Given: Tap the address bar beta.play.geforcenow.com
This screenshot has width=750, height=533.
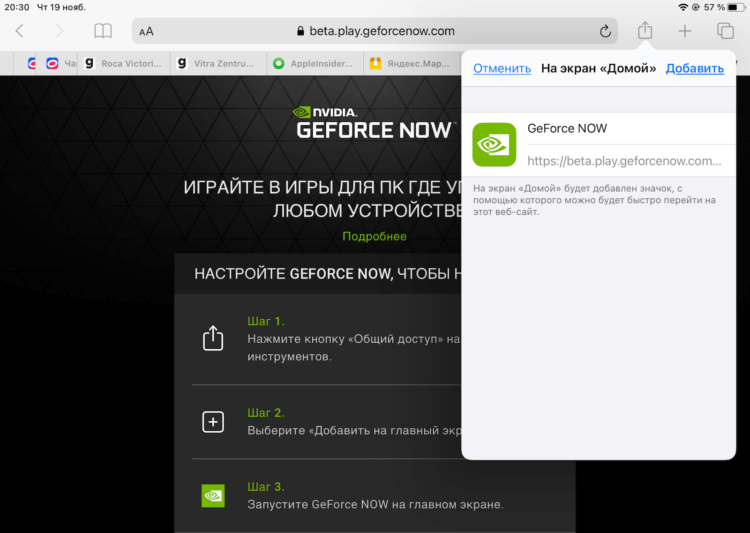Looking at the screenshot, I should tap(375, 31).
